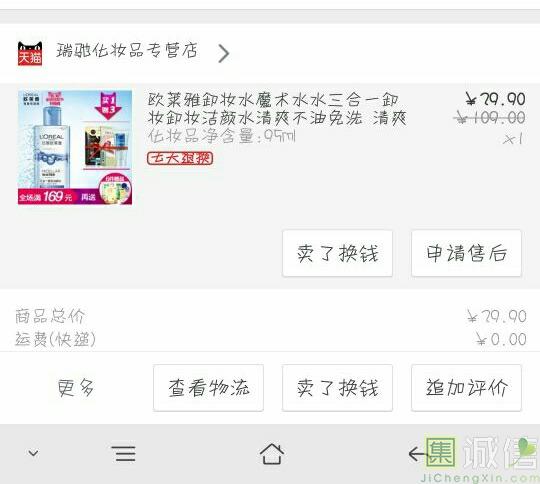Tap the Tmall cat logo icon
The image size is (540, 484).
[30, 53]
